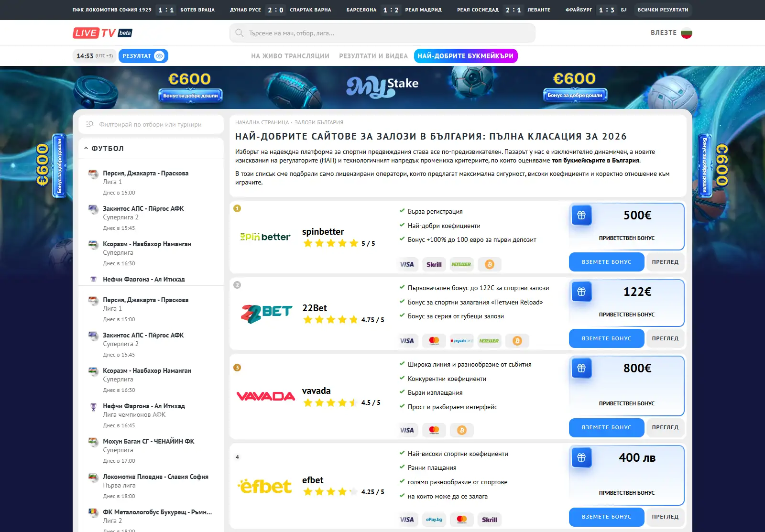The width and height of the screenshot is (765, 532).
Task: Click the ePay.bg icon in efbet row
Action: pos(434,520)
